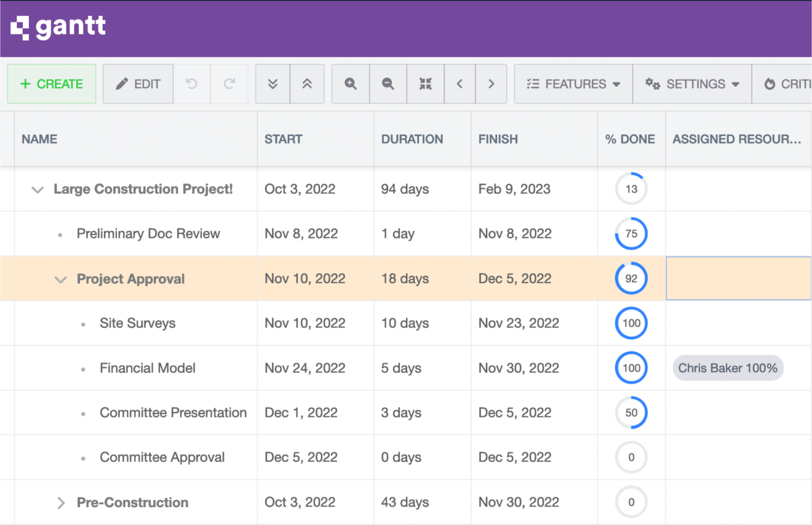
Task: Expand the Pre-Construction group
Action: click(60, 502)
